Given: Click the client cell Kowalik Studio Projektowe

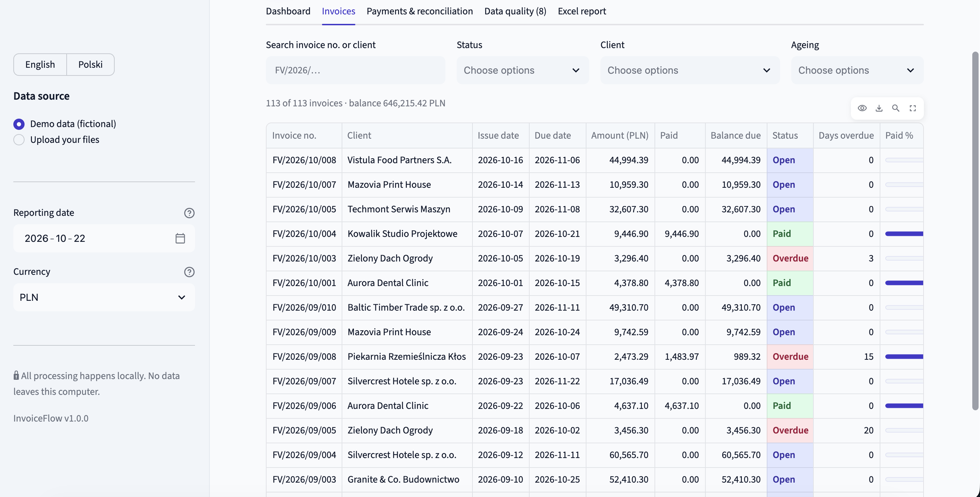Looking at the screenshot, I should (x=407, y=234).
